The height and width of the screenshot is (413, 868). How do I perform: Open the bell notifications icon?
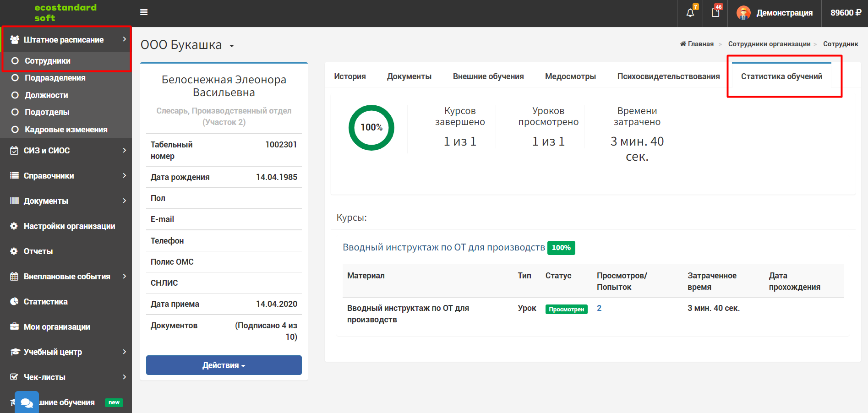coord(690,13)
